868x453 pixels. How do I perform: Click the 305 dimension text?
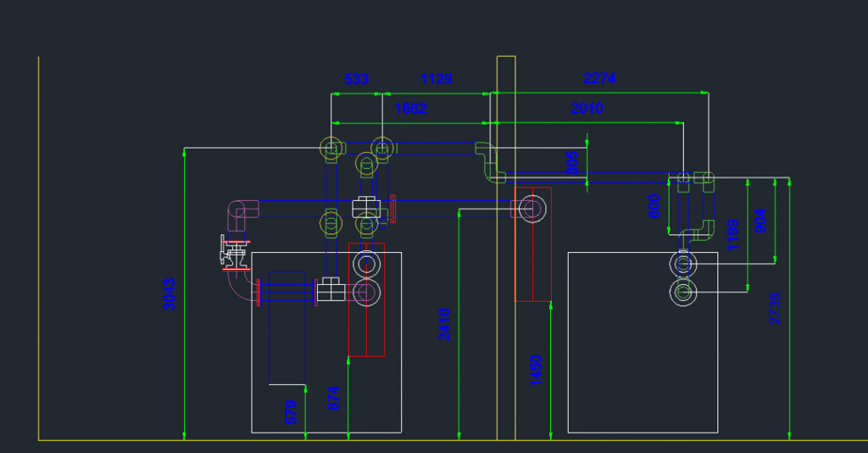(x=572, y=162)
